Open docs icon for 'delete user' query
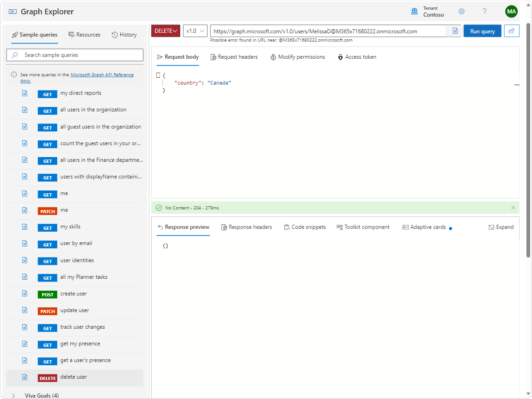The height and width of the screenshot is (399, 532). click(x=25, y=377)
